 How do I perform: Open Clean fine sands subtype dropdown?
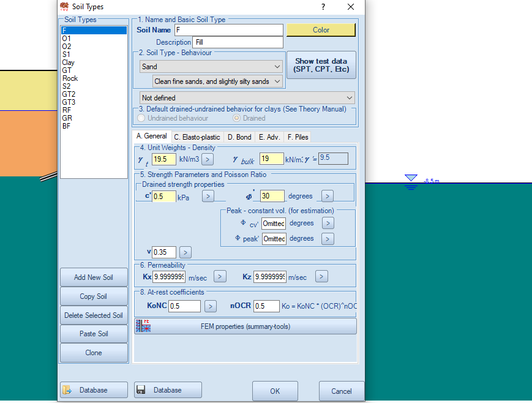217,81
